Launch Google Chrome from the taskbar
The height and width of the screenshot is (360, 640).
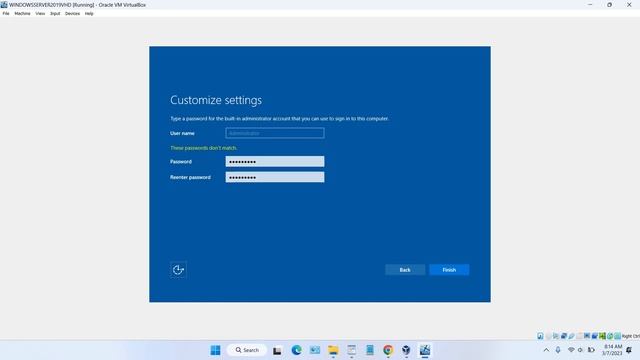pos(388,350)
